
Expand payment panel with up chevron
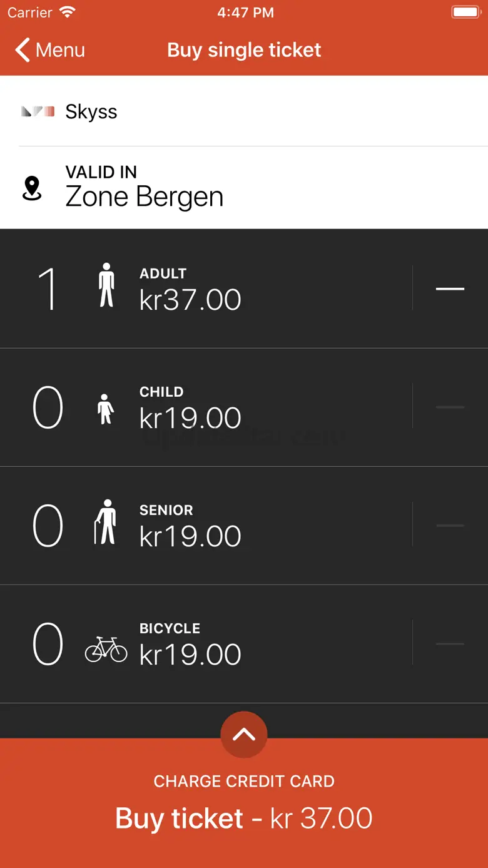click(x=244, y=735)
